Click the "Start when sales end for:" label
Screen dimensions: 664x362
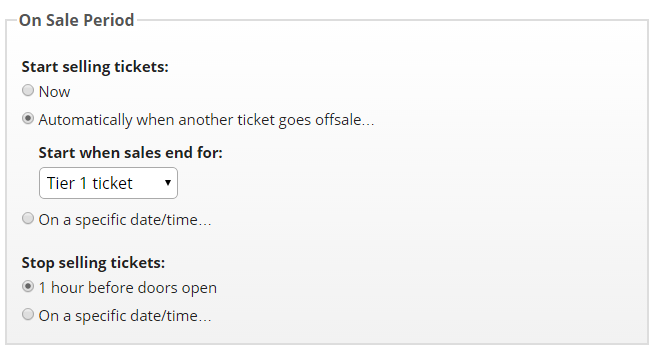[x=130, y=153]
